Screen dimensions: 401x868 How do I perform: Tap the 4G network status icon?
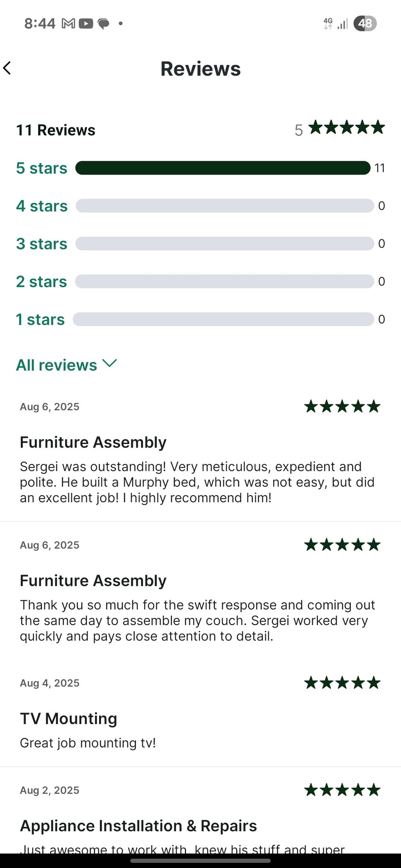pyautogui.click(x=328, y=23)
